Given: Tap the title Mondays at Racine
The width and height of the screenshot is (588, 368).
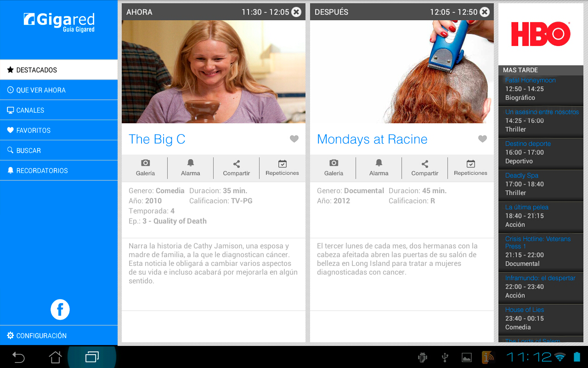Looking at the screenshot, I should pos(372,139).
